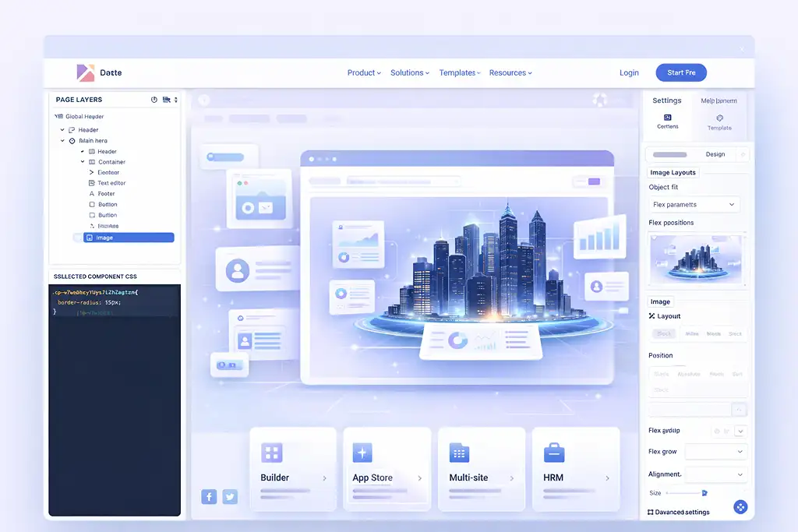
Task: Click the round blue button beside Advanced settings
Action: pos(740,507)
